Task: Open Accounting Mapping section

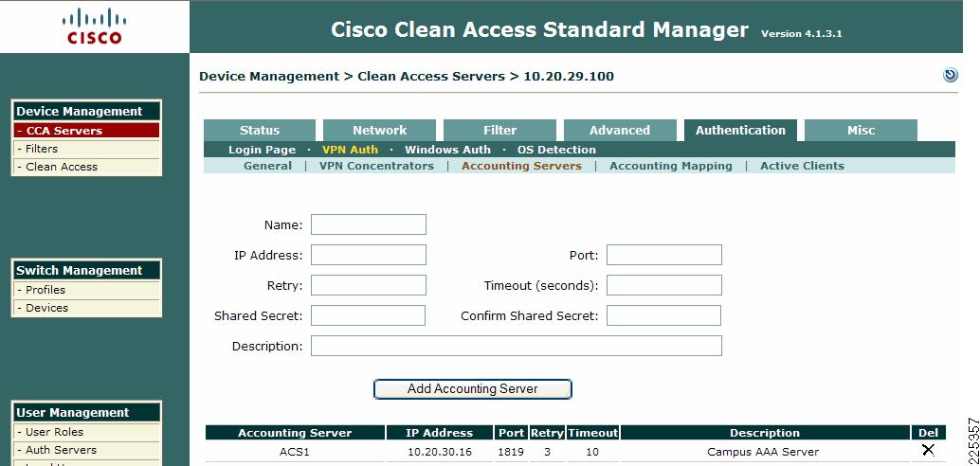Action: (671, 166)
